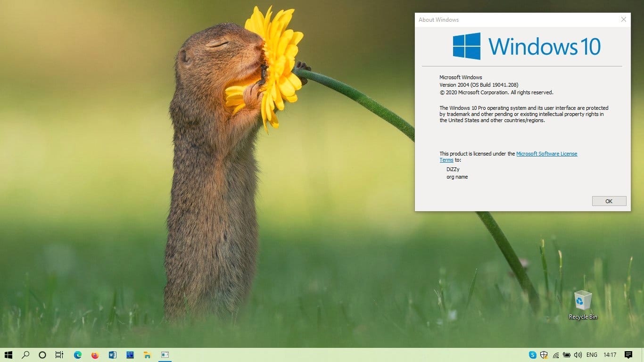Show Wi-Fi network flyout
The width and height of the screenshot is (644, 362).
click(x=556, y=355)
